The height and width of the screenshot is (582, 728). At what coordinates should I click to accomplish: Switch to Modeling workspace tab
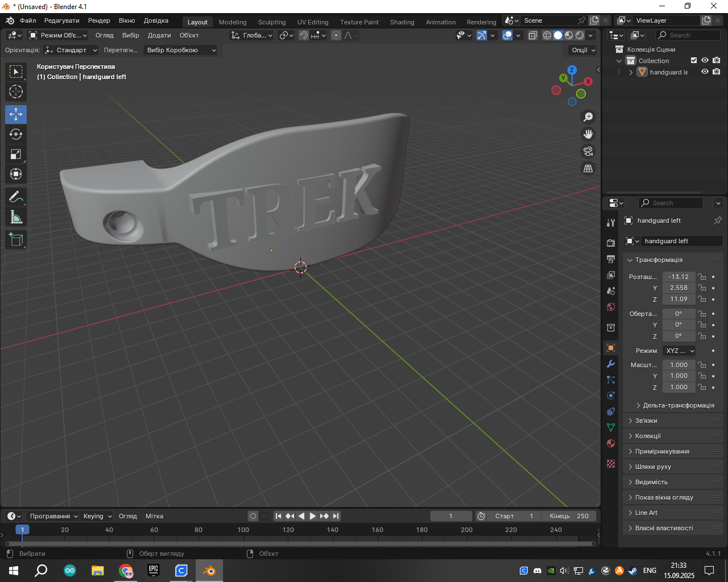point(233,22)
